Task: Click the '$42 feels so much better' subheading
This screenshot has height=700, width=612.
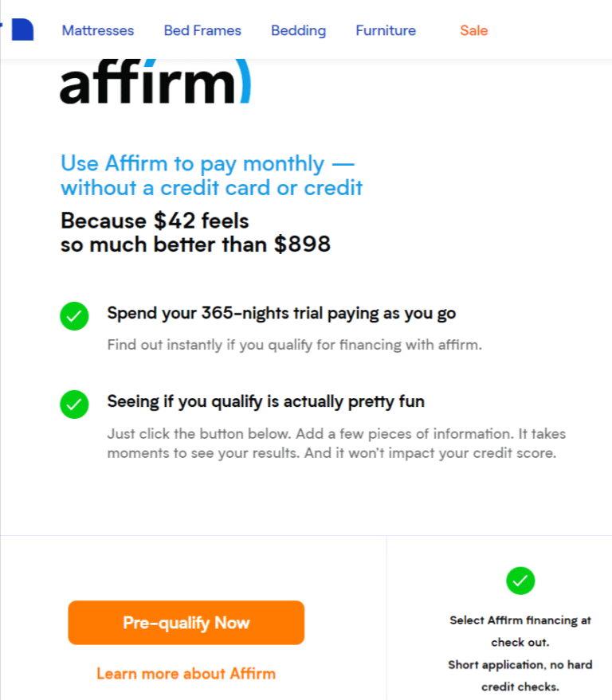Action: click(195, 232)
